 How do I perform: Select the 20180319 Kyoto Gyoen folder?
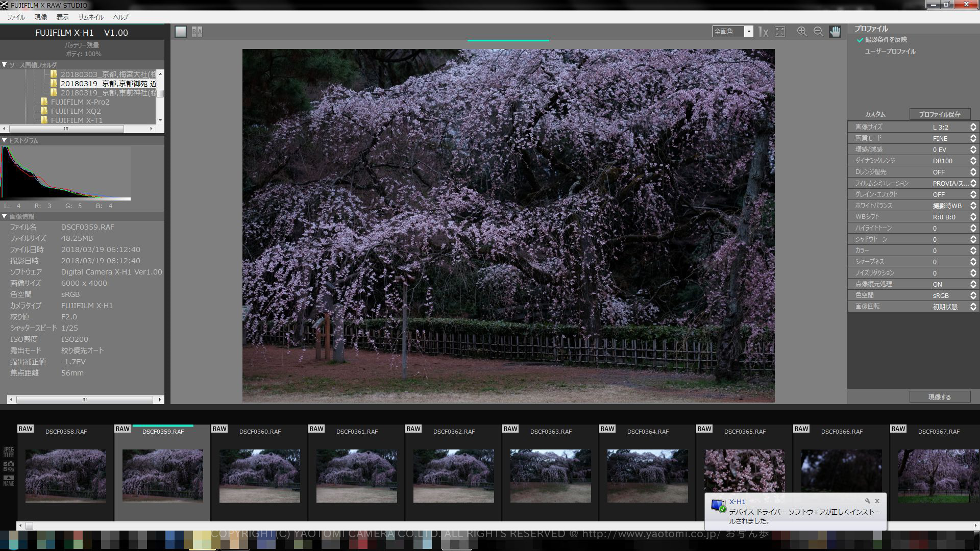108,84
